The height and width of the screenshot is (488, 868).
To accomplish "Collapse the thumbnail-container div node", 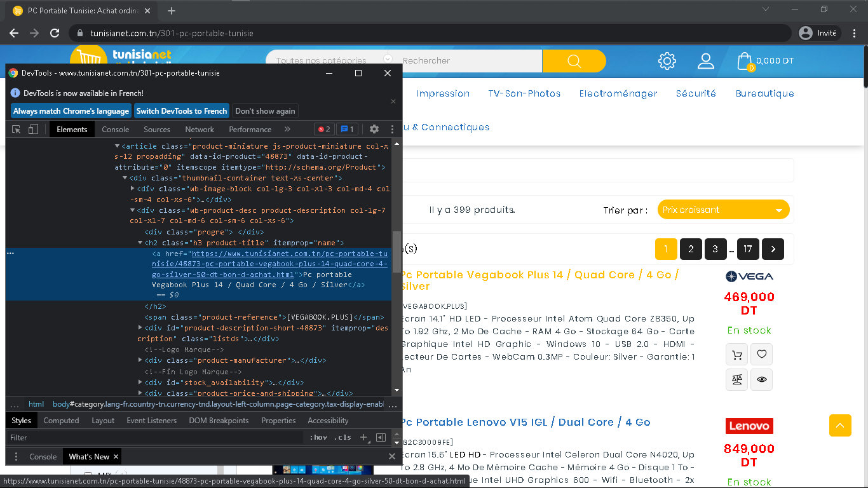I will (x=125, y=178).
